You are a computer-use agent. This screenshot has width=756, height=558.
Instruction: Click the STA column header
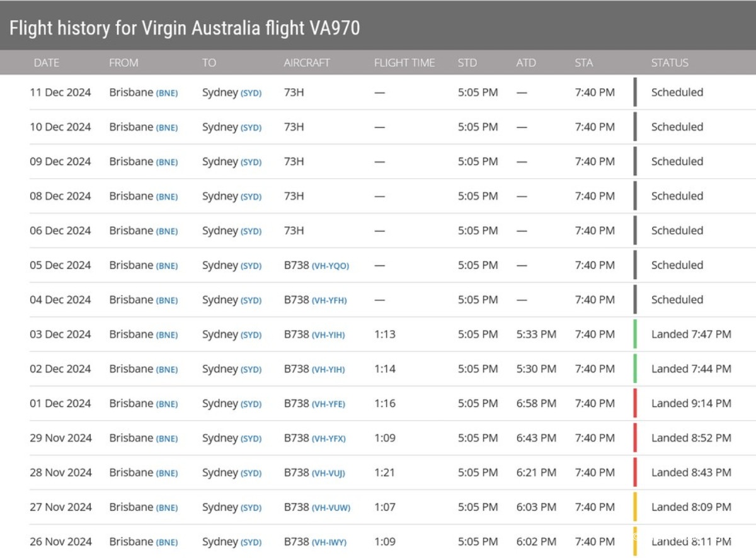pyautogui.click(x=584, y=63)
